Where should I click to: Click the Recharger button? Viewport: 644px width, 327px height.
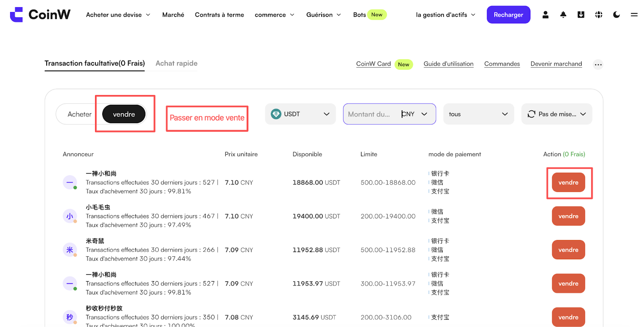[508, 14]
